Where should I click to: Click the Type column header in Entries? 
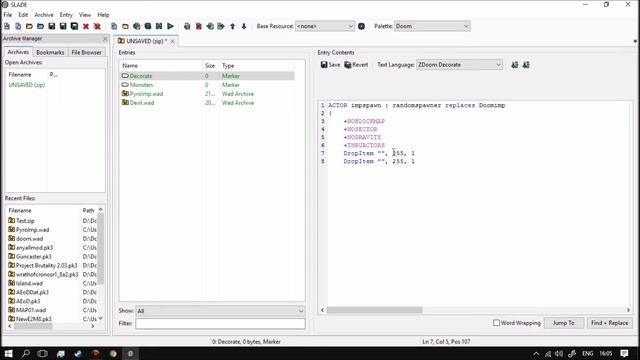(x=257, y=66)
